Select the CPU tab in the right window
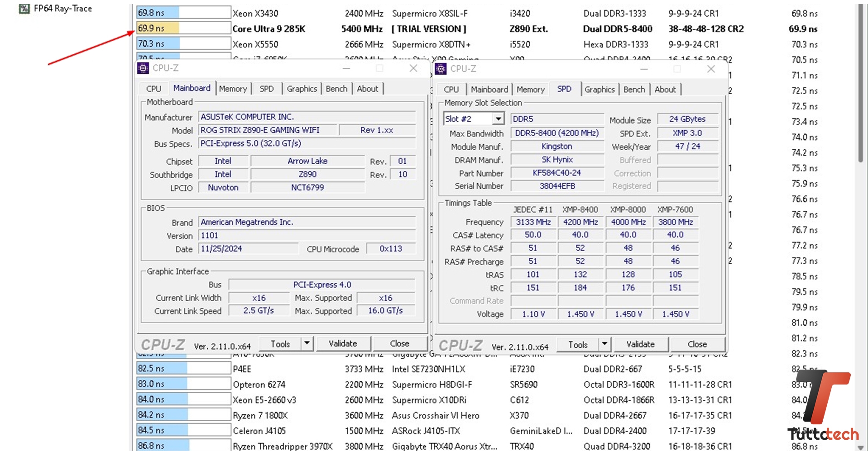 [451, 89]
